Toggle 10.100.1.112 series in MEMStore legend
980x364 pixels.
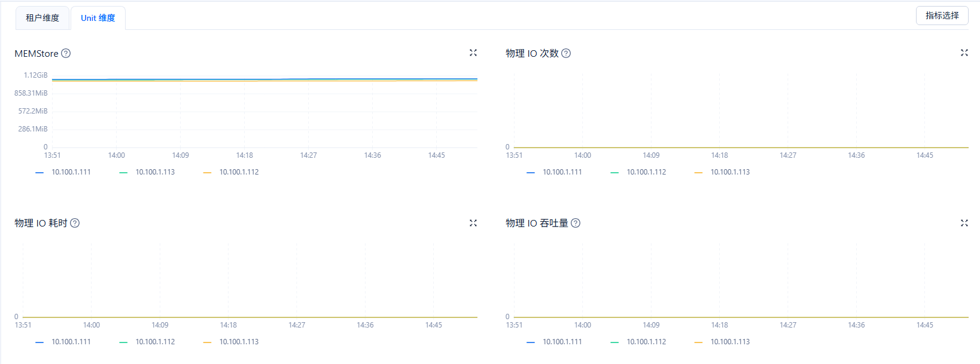click(x=238, y=172)
